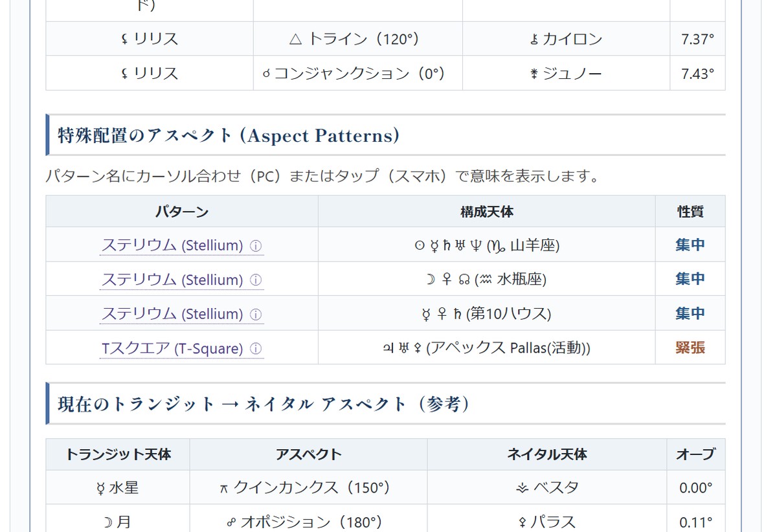Click the クインカンクス（150°） aspect cell

309,487
